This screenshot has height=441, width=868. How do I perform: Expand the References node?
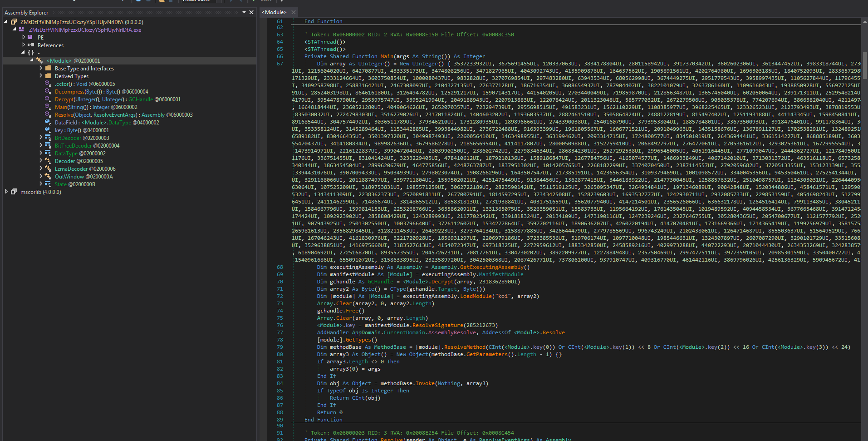(x=24, y=45)
